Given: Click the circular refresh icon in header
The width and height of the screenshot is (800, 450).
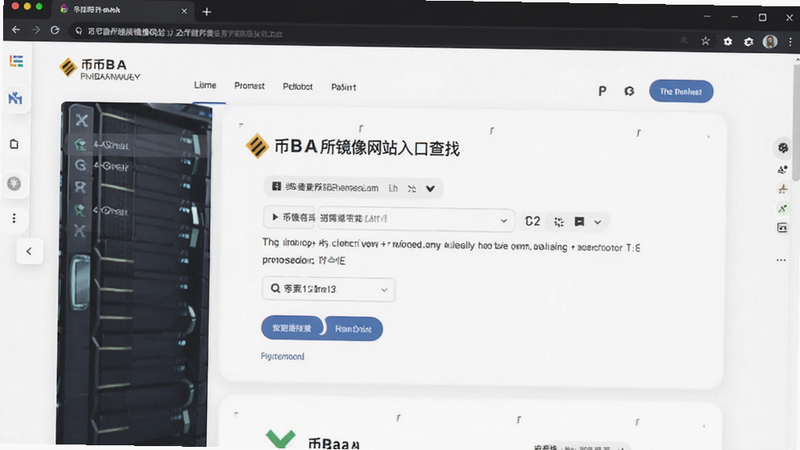Looking at the screenshot, I should (x=629, y=91).
